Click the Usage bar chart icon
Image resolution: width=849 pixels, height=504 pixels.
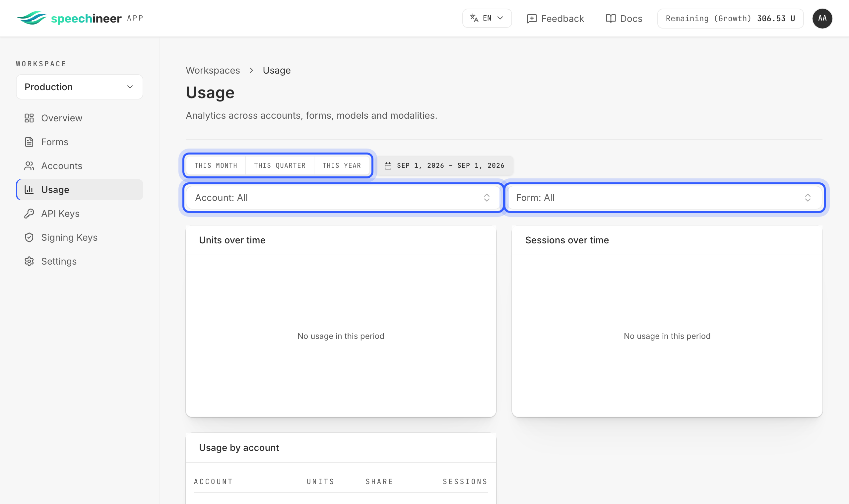[x=29, y=190]
